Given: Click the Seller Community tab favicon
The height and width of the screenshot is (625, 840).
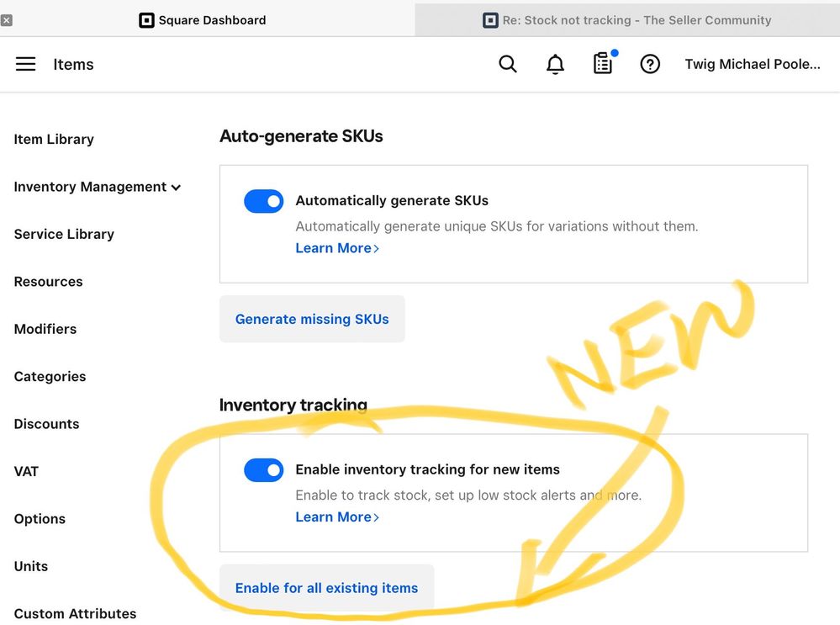Looking at the screenshot, I should click(x=490, y=20).
